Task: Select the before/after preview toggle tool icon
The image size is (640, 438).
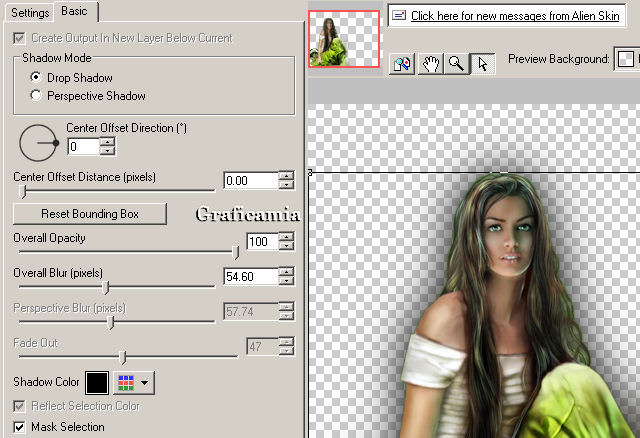Action: (x=402, y=63)
